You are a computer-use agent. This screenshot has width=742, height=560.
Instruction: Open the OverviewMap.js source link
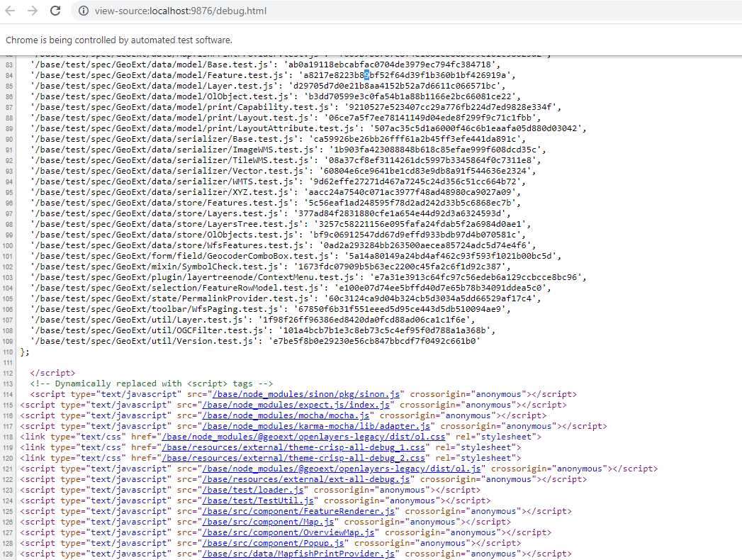288,532
